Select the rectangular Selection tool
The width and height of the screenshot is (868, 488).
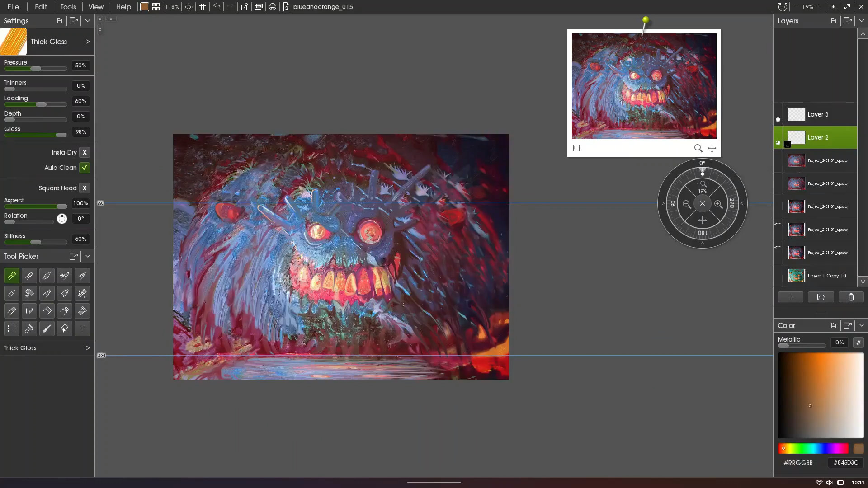12,329
